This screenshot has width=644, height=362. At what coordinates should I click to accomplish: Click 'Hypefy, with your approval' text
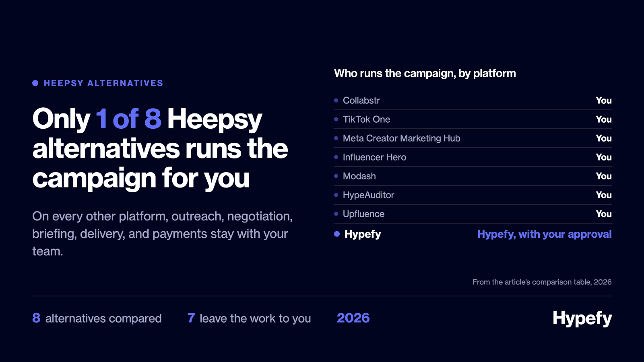[x=544, y=234]
